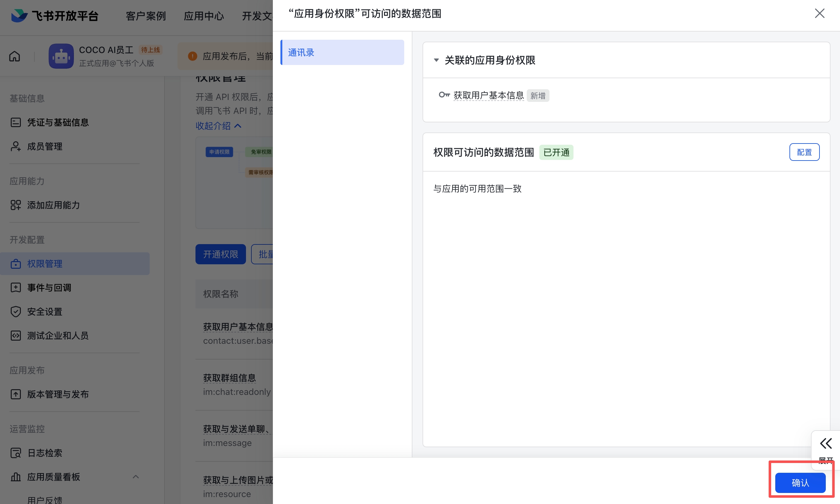Viewport: 840px width, 504px height.
Task: Collapse the 应用质量看板 sidebar group
Action: click(x=136, y=477)
